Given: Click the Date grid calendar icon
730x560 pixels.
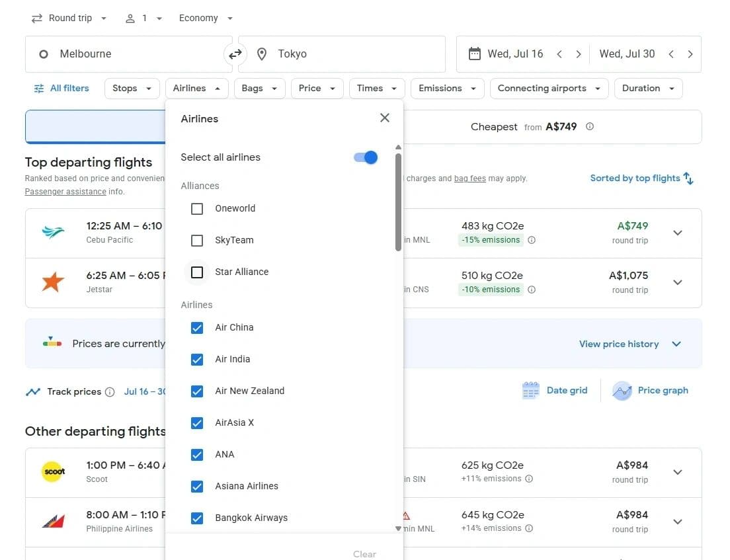Looking at the screenshot, I should (531, 391).
